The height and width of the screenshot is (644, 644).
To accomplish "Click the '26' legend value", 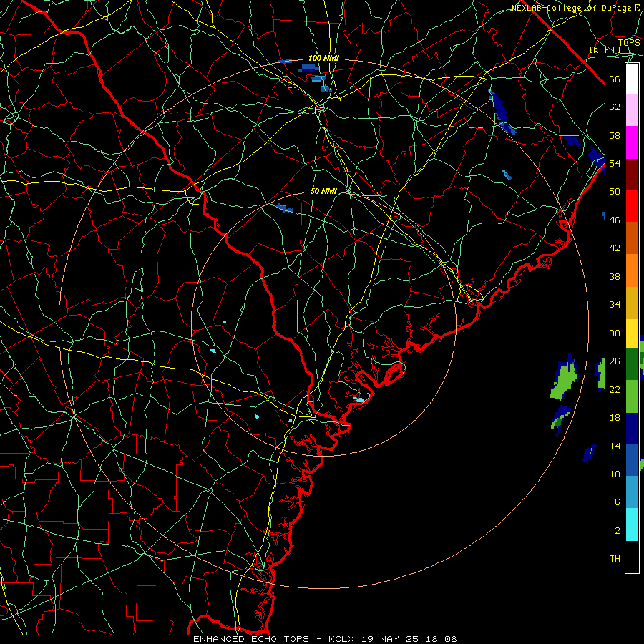I will pyautogui.click(x=615, y=361).
